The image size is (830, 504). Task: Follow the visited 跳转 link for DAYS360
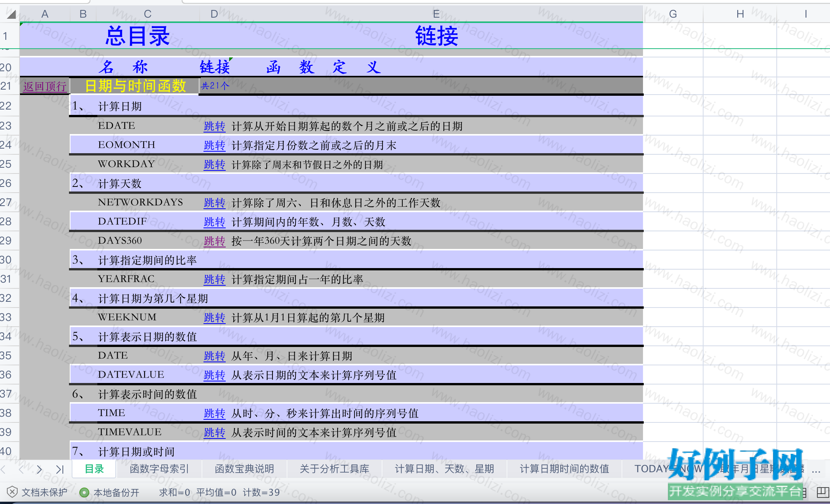[x=215, y=241]
